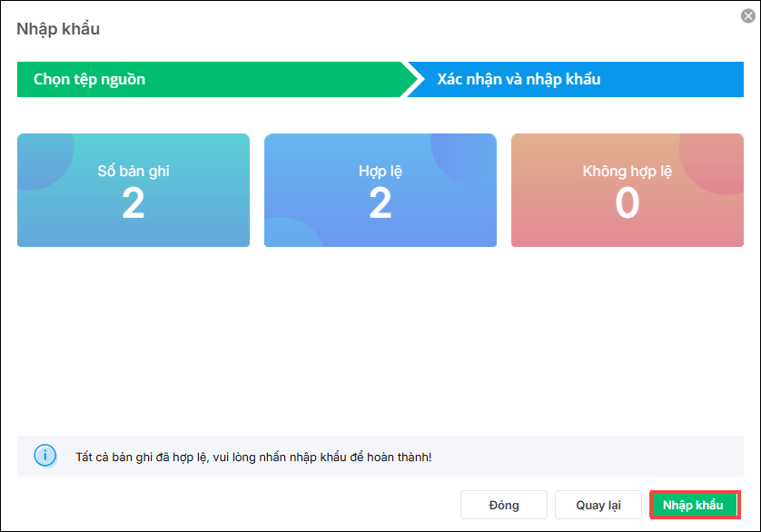This screenshot has width=761, height=532.
Task: Click the Quay lại button
Action: click(x=598, y=505)
